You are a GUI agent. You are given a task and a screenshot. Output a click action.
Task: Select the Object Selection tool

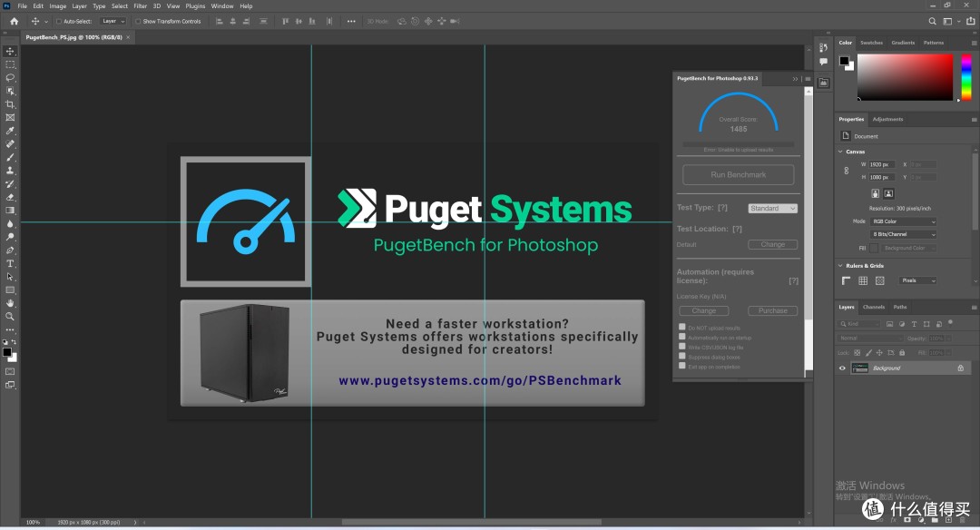(x=10, y=91)
